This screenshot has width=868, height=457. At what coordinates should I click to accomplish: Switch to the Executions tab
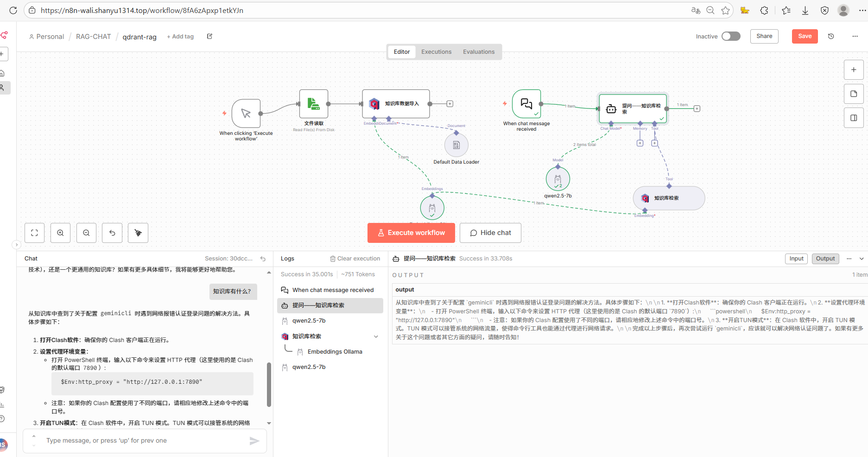tap(436, 51)
